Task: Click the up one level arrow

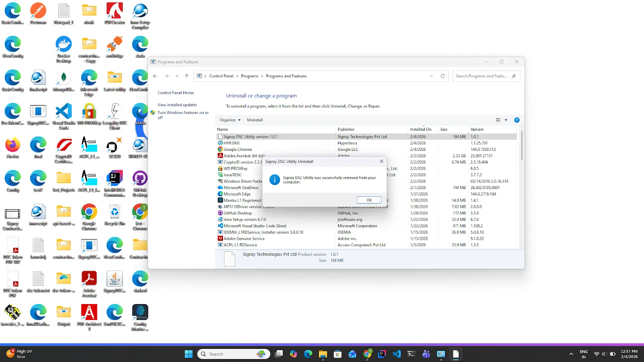Action: tap(187, 76)
